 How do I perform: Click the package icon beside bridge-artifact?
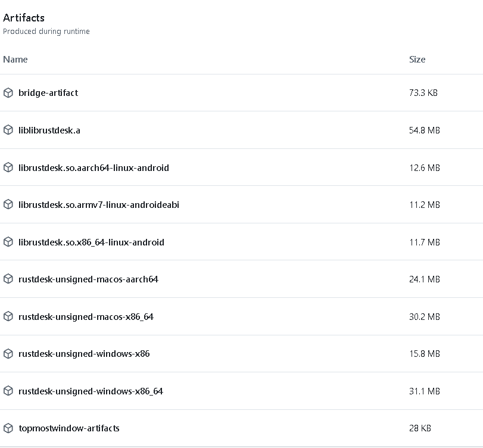click(8, 93)
